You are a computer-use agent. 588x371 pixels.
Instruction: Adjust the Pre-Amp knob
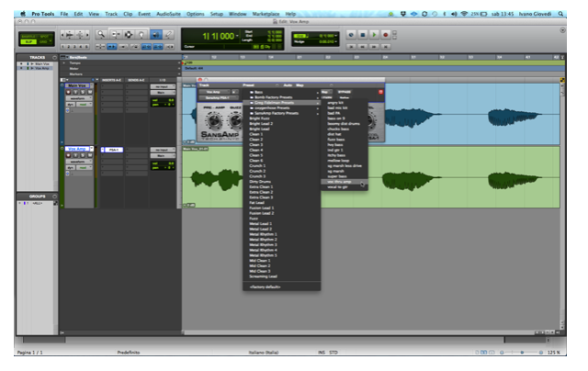click(x=214, y=120)
